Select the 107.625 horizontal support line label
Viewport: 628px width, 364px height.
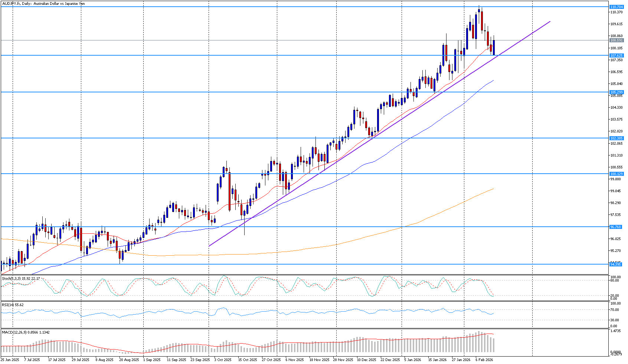(x=616, y=55)
